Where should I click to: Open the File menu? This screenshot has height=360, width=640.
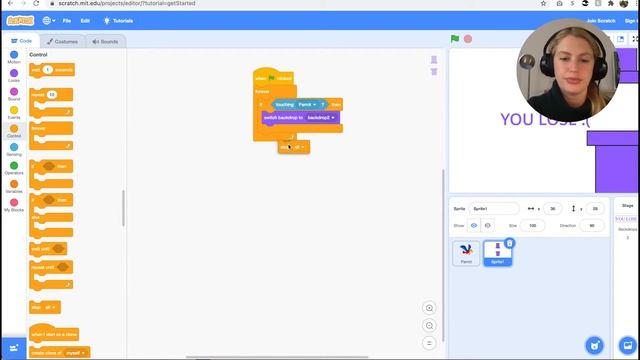[67, 20]
